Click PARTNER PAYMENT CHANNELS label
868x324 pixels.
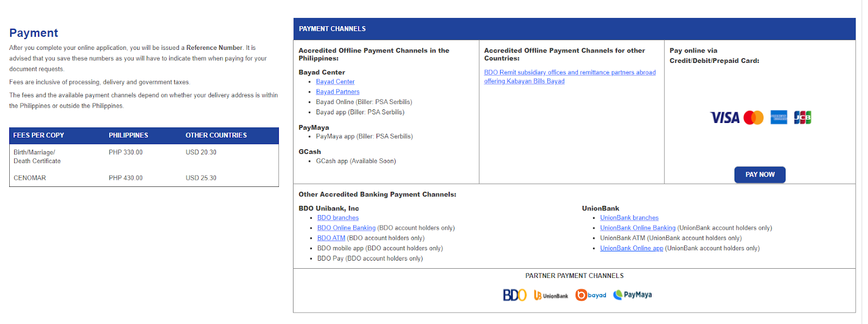(575, 276)
